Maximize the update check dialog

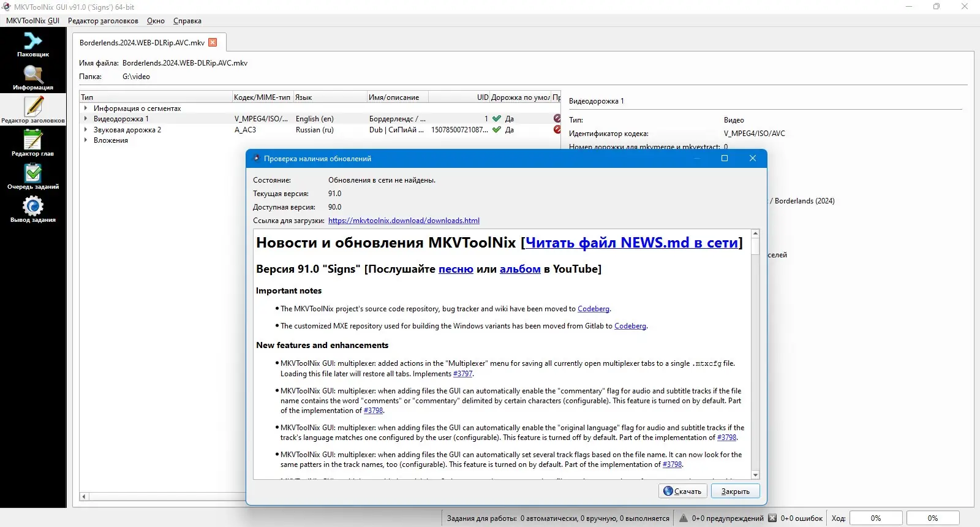point(725,158)
